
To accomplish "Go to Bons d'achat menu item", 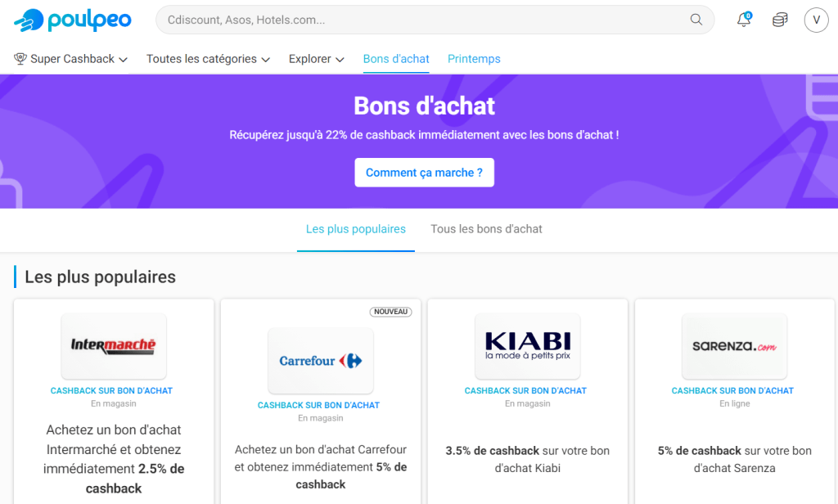I will coord(396,59).
